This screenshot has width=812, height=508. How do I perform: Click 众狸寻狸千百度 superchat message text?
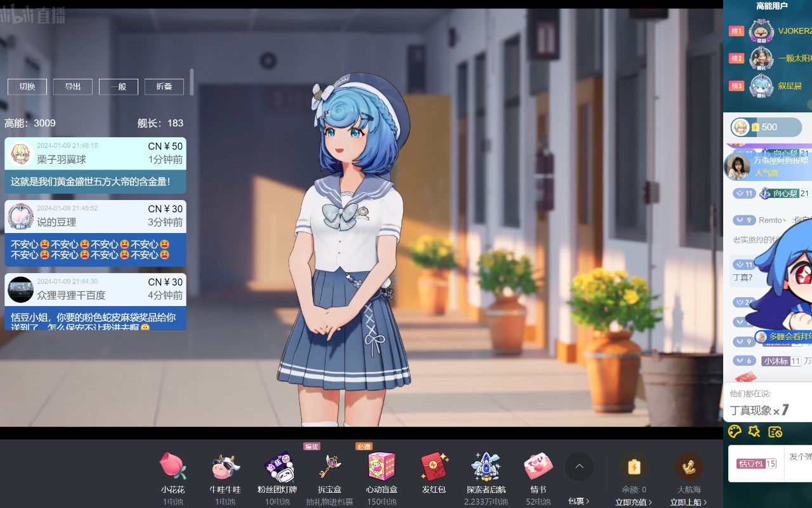(94, 321)
